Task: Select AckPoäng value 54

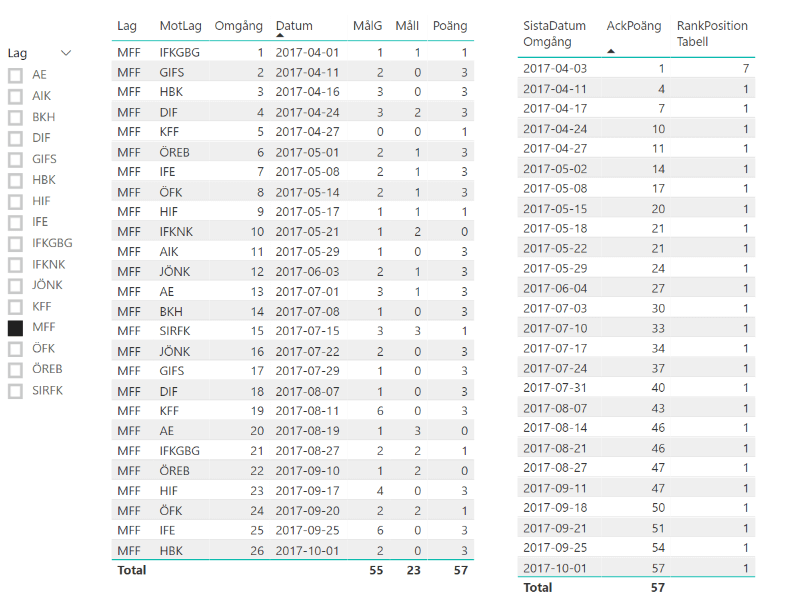Action: (659, 548)
